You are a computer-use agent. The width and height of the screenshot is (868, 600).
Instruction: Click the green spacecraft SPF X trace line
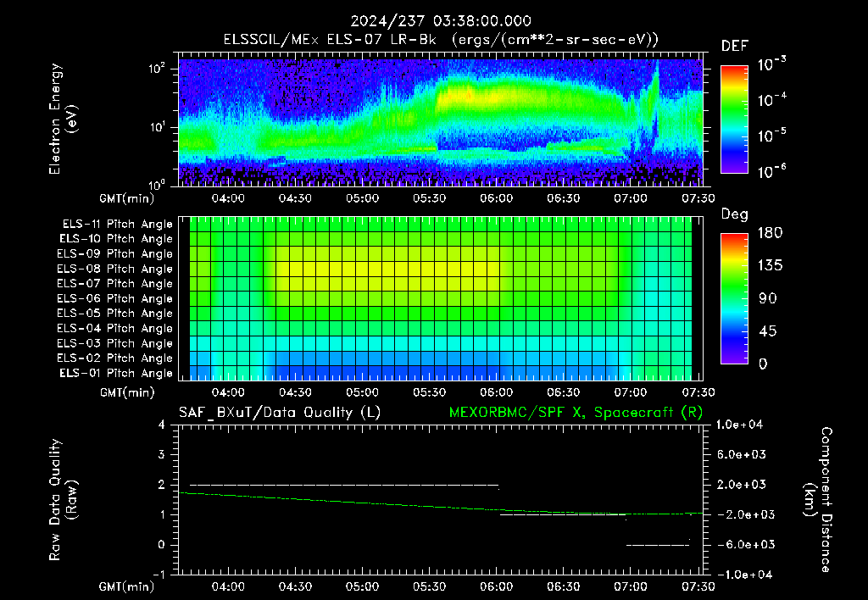(441, 505)
